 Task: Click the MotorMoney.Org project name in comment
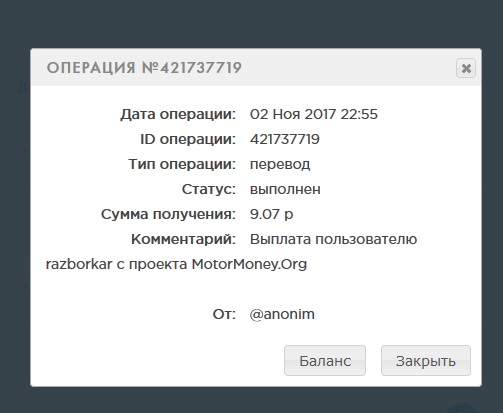point(249,264)
